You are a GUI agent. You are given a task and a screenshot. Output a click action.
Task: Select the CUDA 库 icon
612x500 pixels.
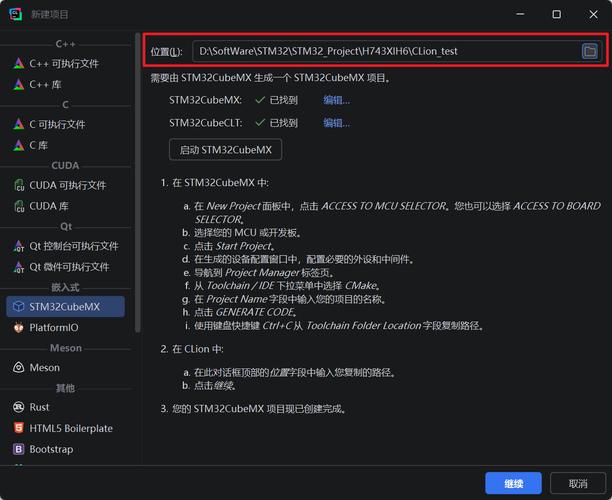(x=19, y=206)
